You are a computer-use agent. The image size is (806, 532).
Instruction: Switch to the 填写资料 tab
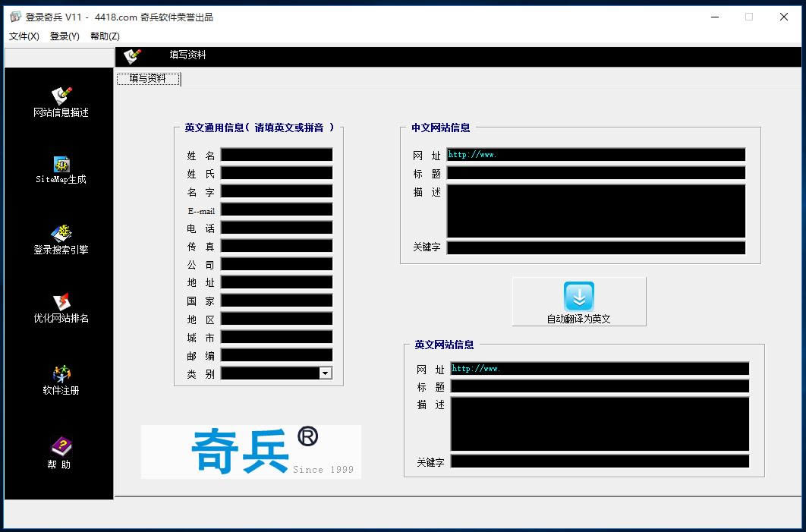click(148, 78)
